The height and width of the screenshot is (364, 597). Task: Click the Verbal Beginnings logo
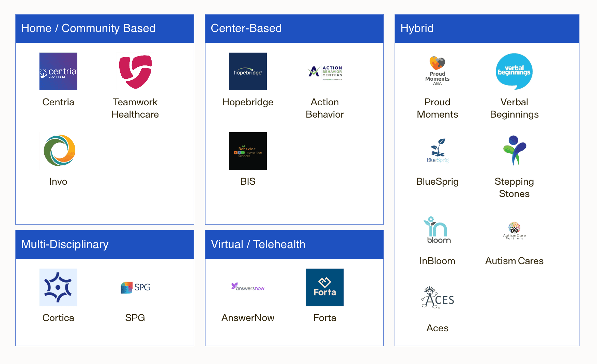pyautogui.click(x=514, y=72)
